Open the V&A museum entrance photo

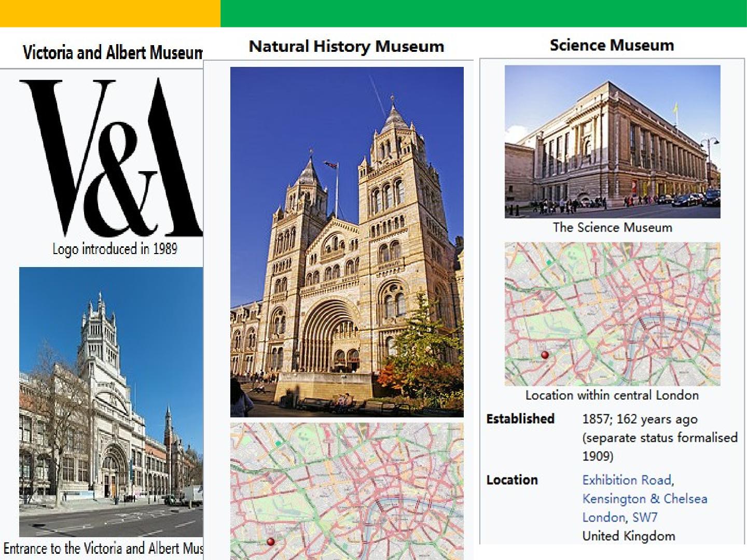[x=111, y=402]
